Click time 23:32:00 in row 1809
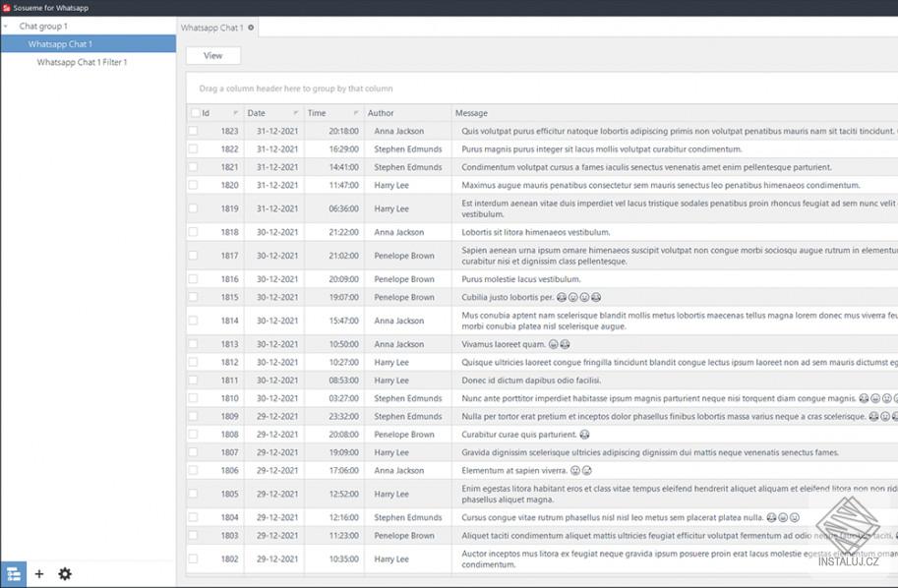Image resolution: width=898 pixels, height=588 pixels. (x=343, y=416)
